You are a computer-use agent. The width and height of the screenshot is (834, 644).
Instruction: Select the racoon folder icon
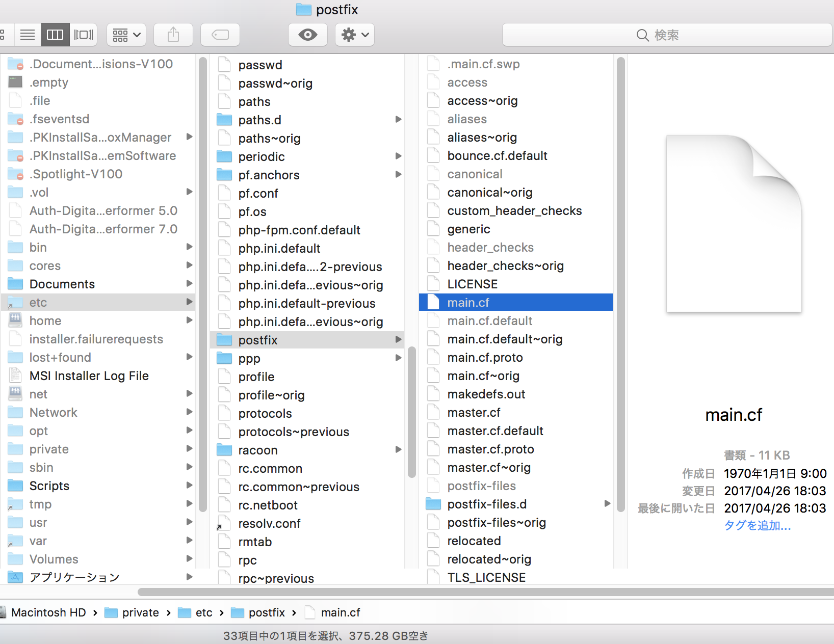pos(224,449)
